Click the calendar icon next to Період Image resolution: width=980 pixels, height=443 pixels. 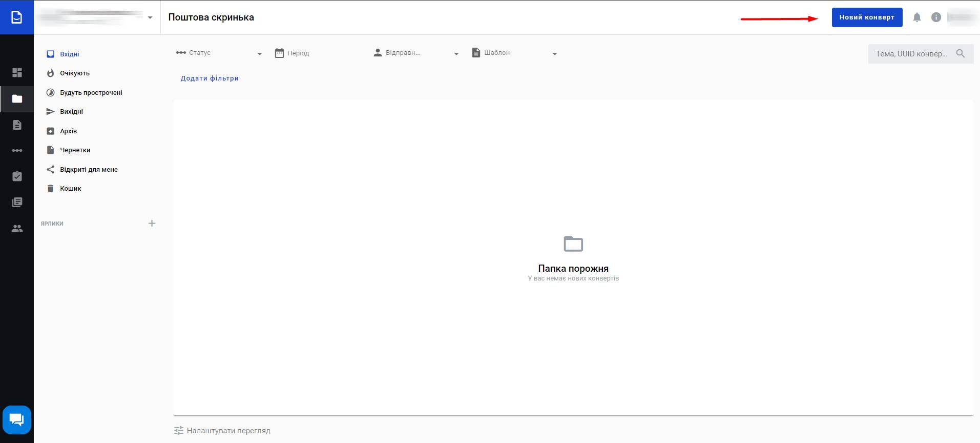(x=279, y=53)
